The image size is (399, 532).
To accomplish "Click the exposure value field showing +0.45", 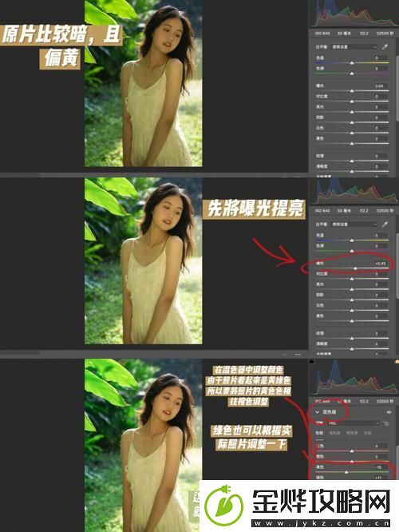I will point(381,264).
